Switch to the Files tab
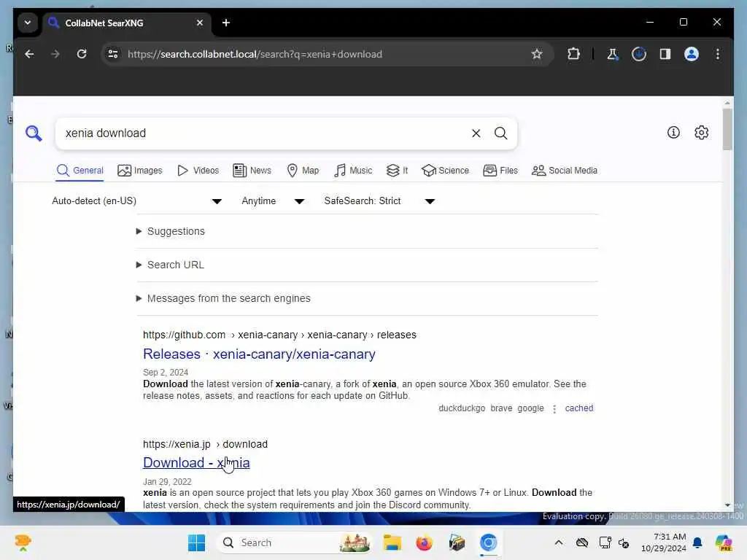 point(500,171)
